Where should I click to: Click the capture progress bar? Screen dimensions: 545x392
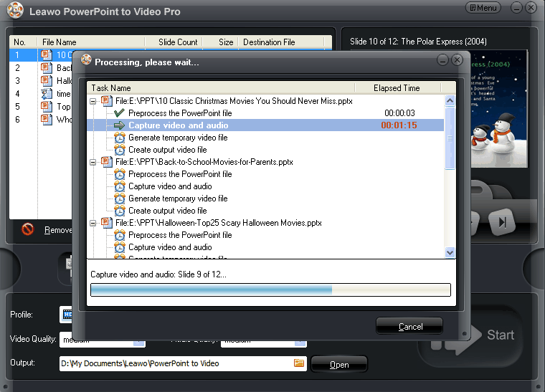click(x=270, y=290)
